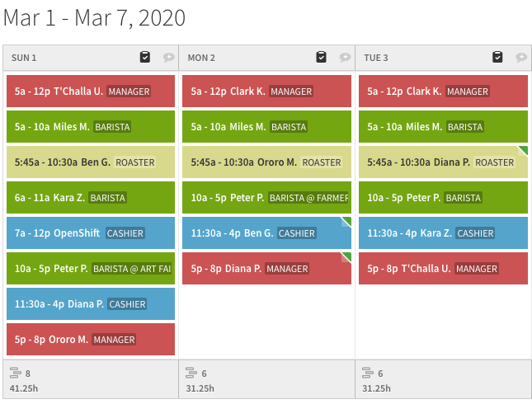Image resolution: width=532 pixels, height=404 pixels.
Task: Click Monday's shift count icon in footer
Action: pos(191,373)
